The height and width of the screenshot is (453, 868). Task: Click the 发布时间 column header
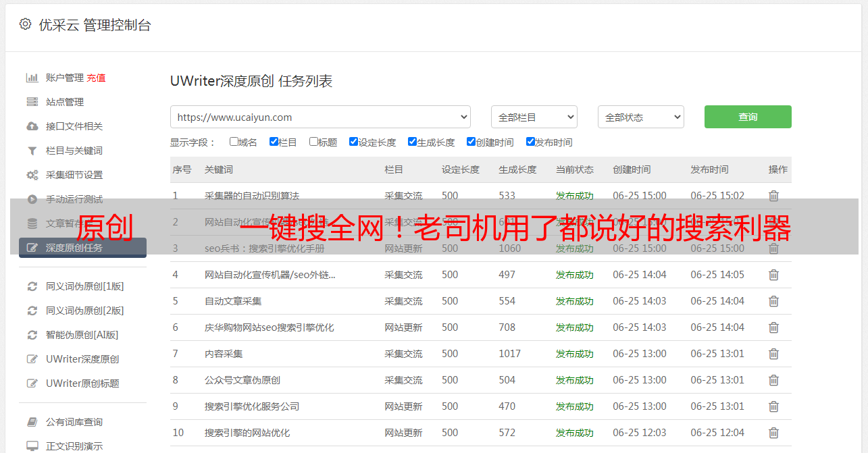click(x=709, y=169)
